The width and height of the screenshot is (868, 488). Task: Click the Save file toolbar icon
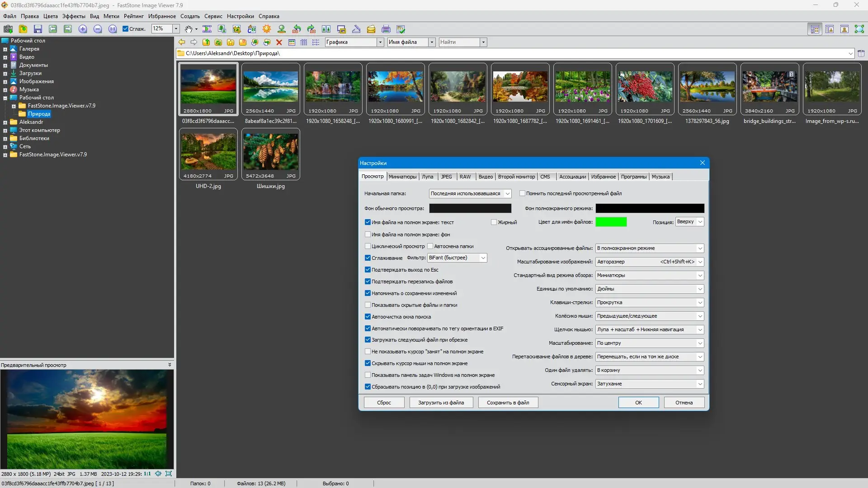[38, 29]
